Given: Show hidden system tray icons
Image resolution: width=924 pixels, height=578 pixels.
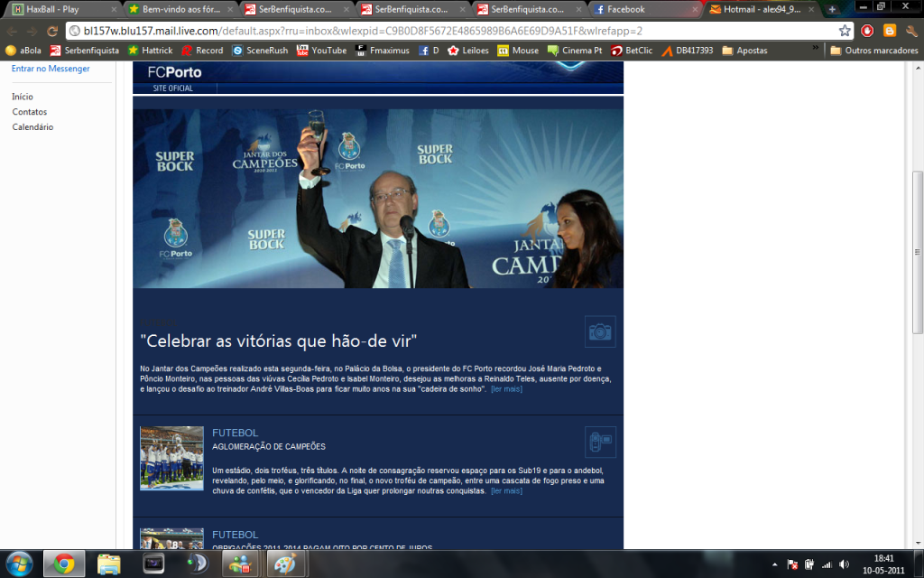Looking at the screenshot, I should [x=776, y=564].
